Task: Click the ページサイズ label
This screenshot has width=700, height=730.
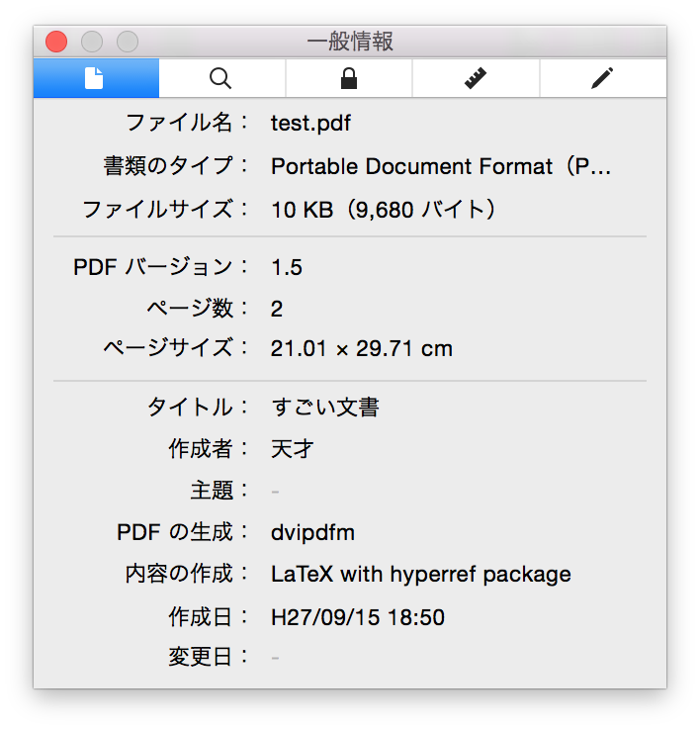Action: [176, 348]
